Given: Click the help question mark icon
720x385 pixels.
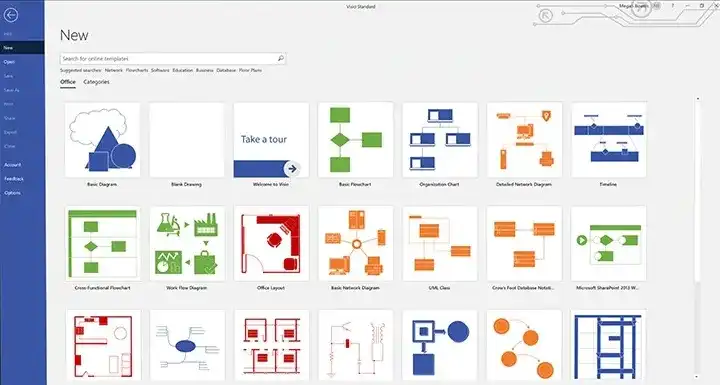Looking at the screenshot, I should click(x=673, y=6).
